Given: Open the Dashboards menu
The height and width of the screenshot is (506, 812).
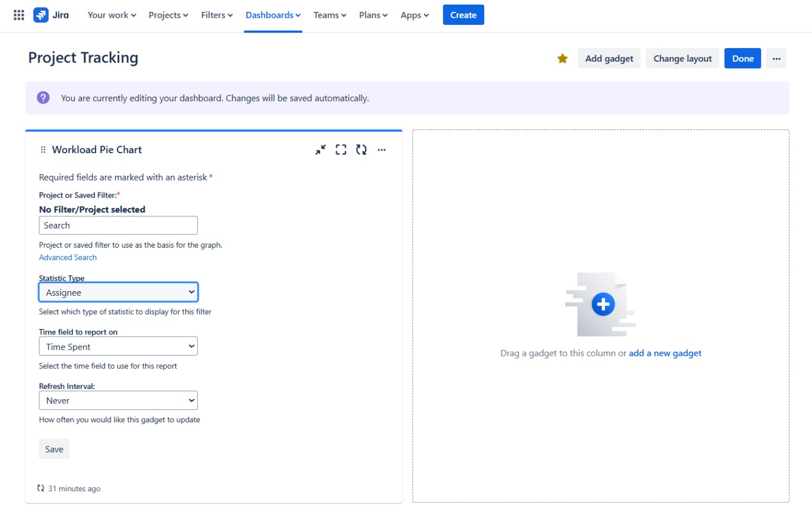Looking at the screenshot, I should point(272,15).
